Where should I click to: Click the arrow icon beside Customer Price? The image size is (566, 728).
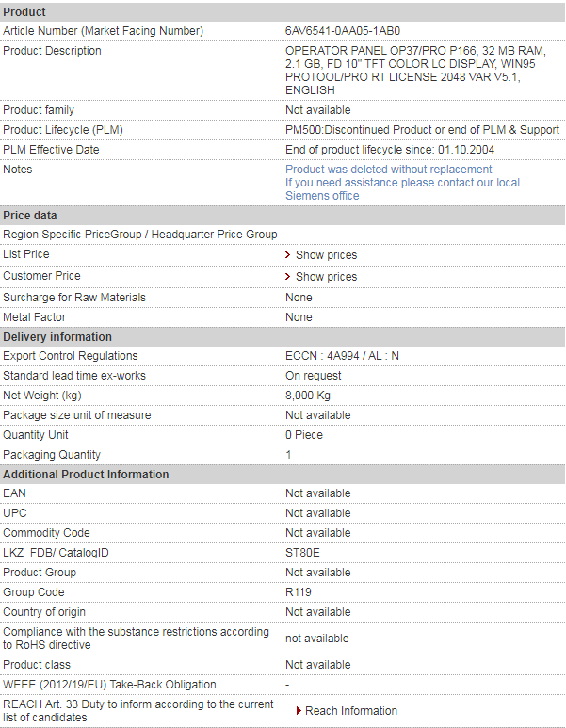[288, 277]
